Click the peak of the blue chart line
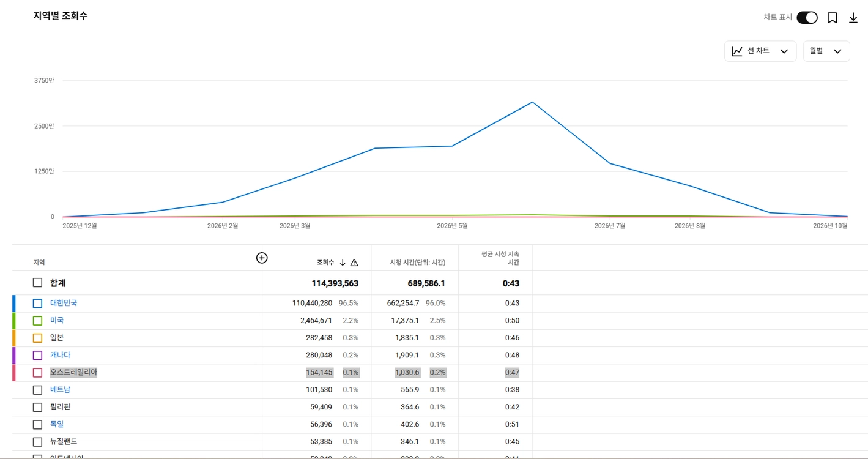 pos(532,102)
